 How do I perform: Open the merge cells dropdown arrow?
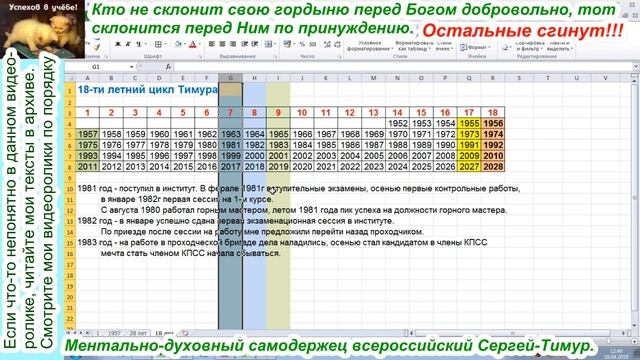(275, 44)
